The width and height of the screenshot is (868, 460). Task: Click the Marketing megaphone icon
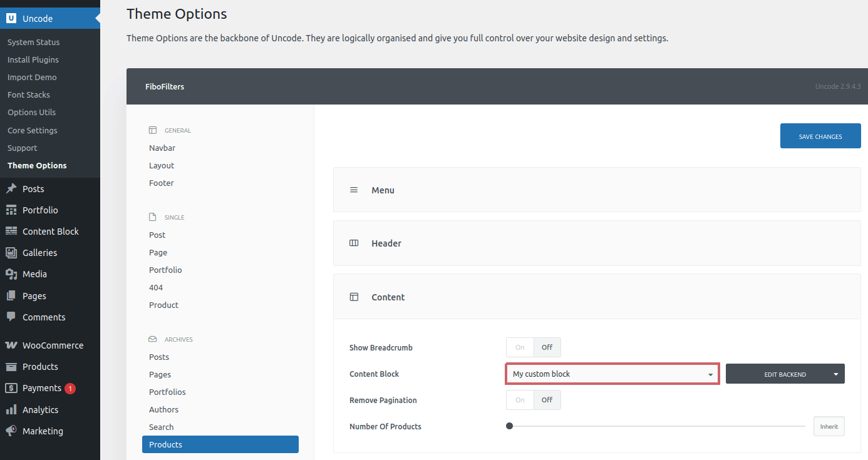coord(11,431)
